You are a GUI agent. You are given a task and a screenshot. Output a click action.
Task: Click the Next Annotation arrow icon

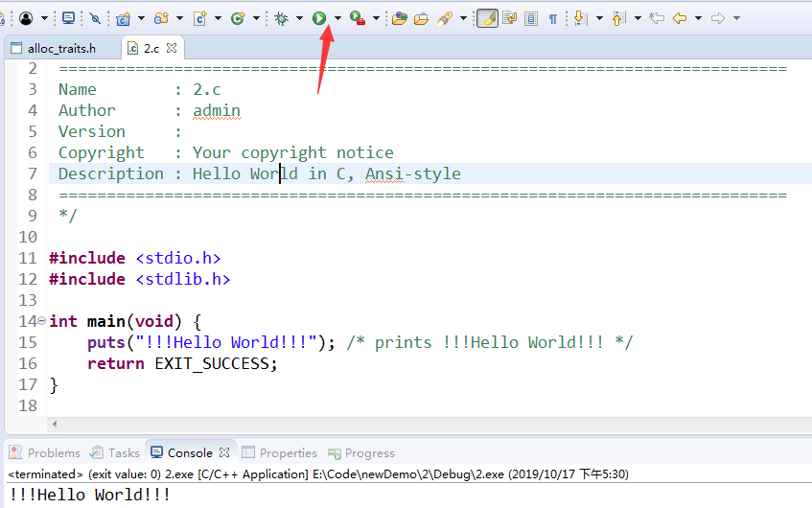click(581, 18)
